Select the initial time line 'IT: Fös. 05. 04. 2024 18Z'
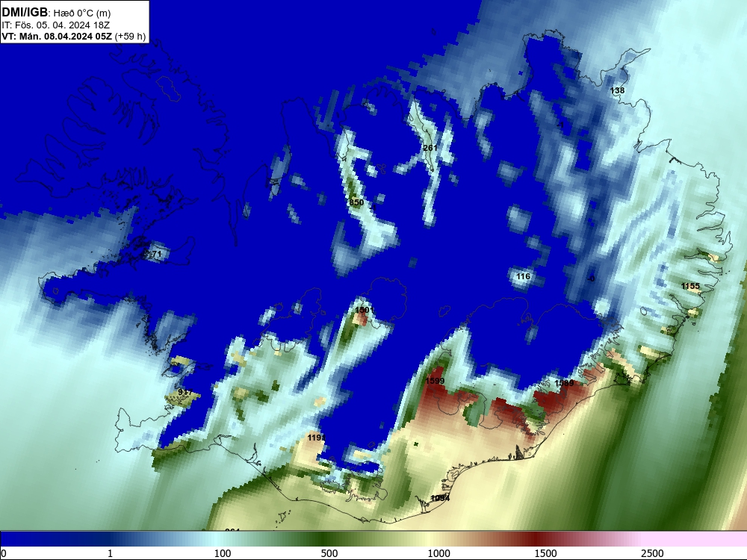 pyautogui.click(x=55, y=25)
